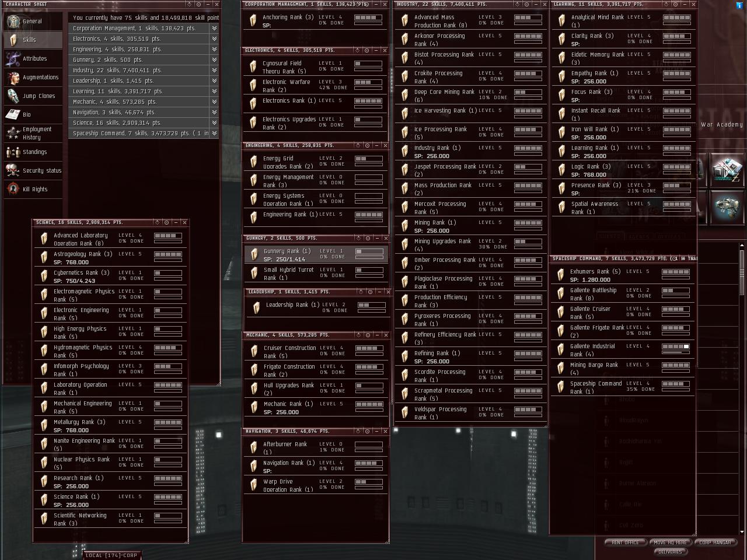Open the Employment History section icon
This screenshot has height=560, width=747.
(x=13, y=133)
